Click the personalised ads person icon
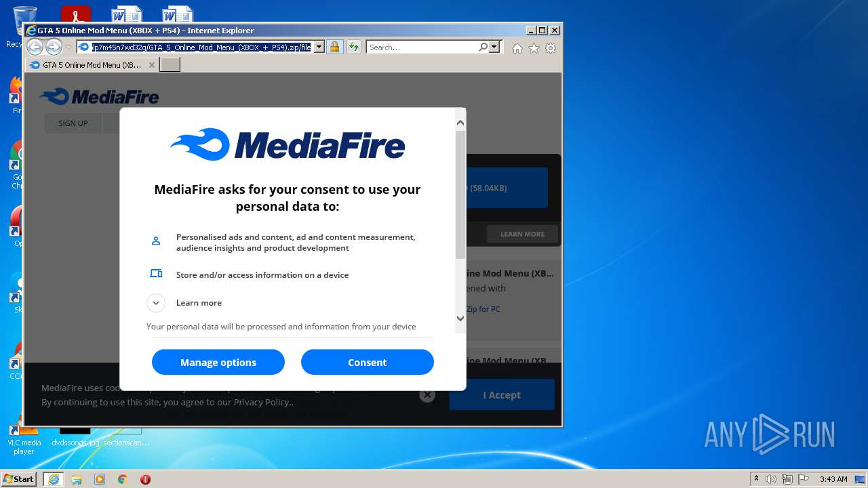Viewport: 868px width, 488px height. point(156,241)
